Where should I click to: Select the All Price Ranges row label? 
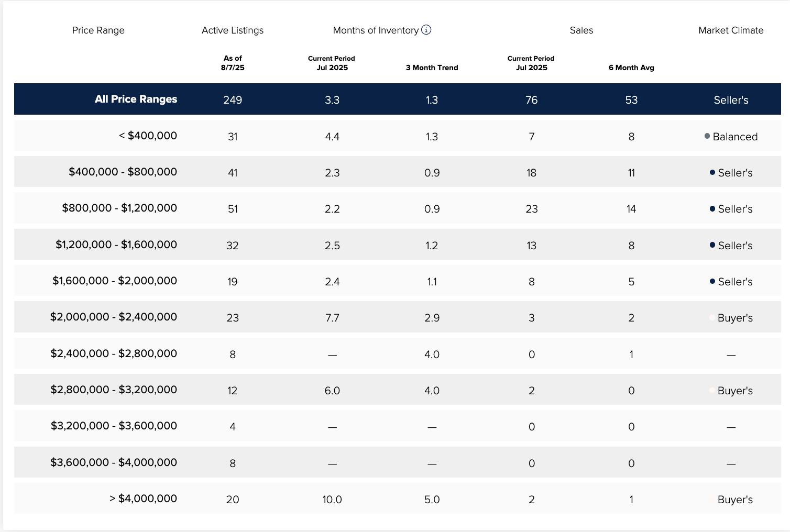pos(136,99)
